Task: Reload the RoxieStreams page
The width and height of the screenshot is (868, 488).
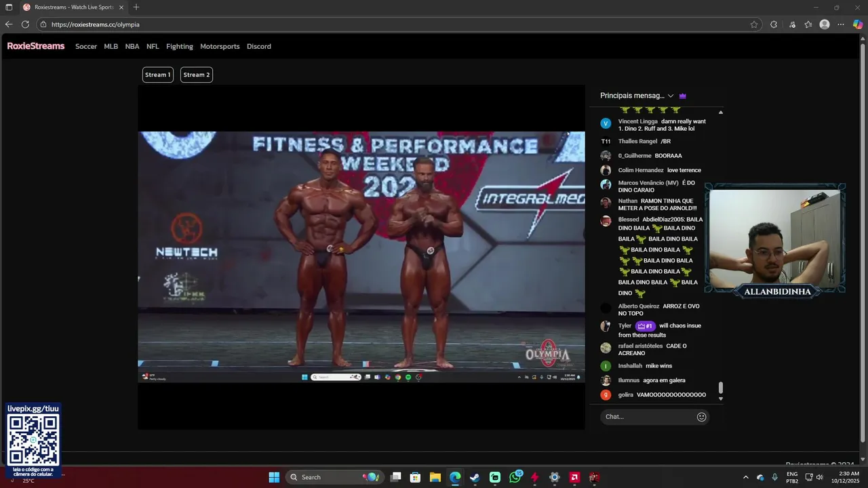Action: [x=25, y=24]
